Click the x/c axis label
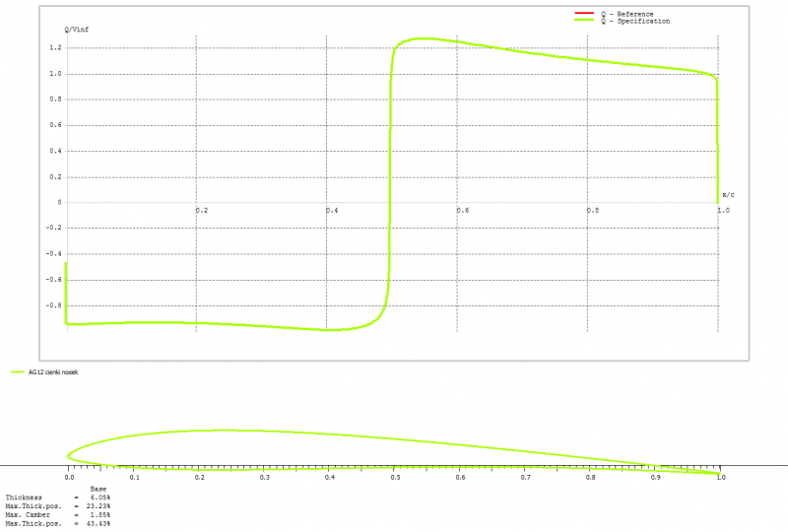This screenshot has width=788, height=532. coord(728,194)
